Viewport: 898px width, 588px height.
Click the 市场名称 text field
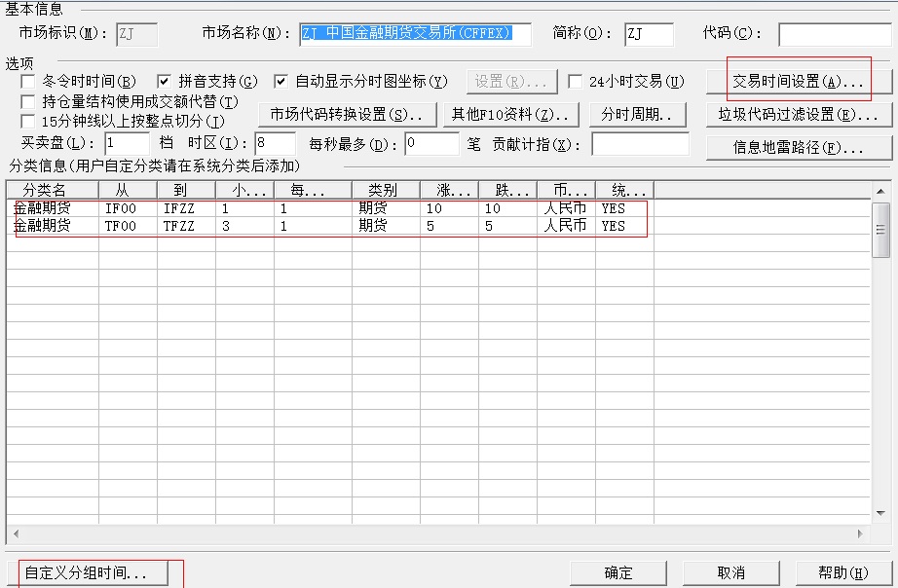pos(415,34)
